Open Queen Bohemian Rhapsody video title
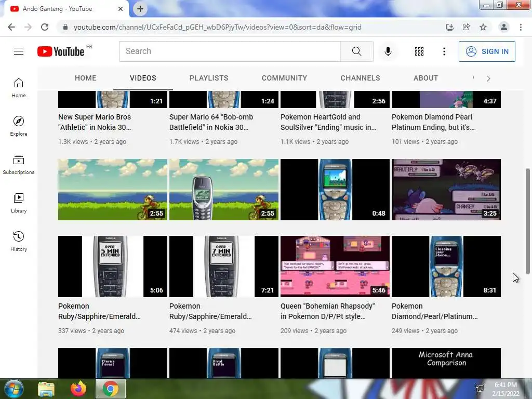This screenshot has width=532, height=399. pyautogui.click(x=327, y=311)
